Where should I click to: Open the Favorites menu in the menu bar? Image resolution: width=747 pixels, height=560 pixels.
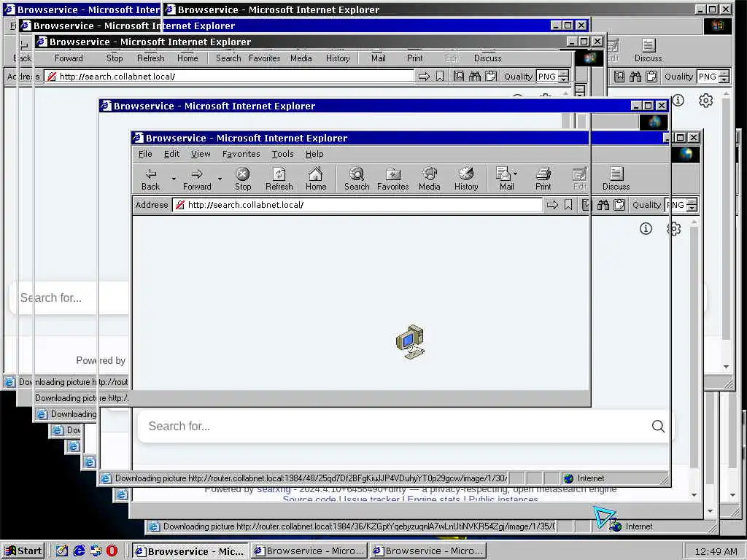point(241,154)
